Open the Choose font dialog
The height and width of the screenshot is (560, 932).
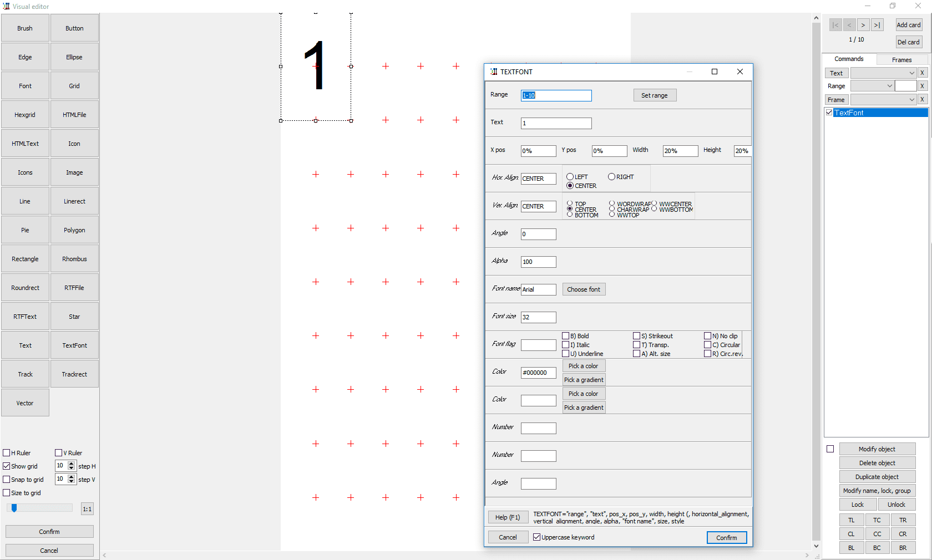click(x=584, y=289)
